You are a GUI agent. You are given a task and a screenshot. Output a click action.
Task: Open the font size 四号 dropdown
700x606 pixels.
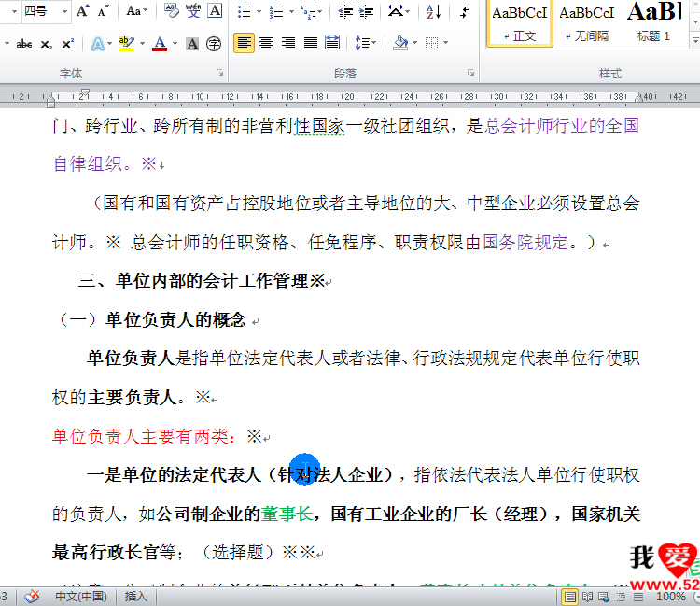[64, 11]
